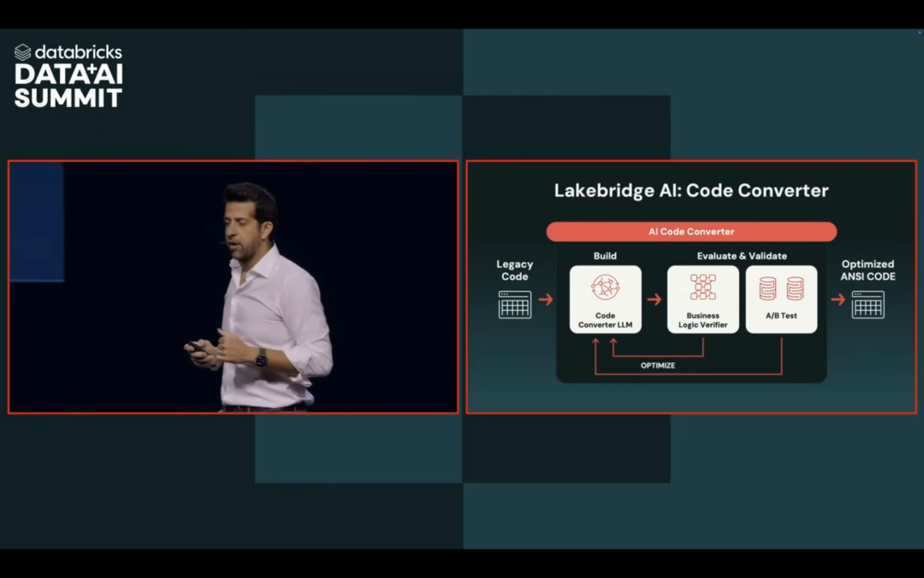Click the Business Logic Verifier network icon

coord(702,287)
